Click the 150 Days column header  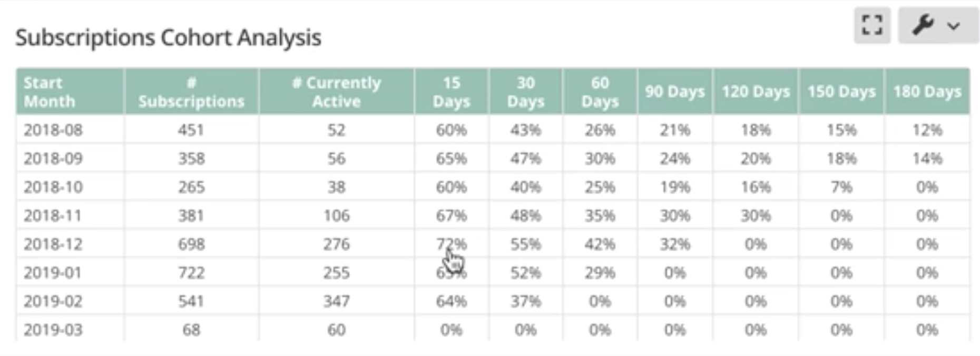tap(841, 91)
